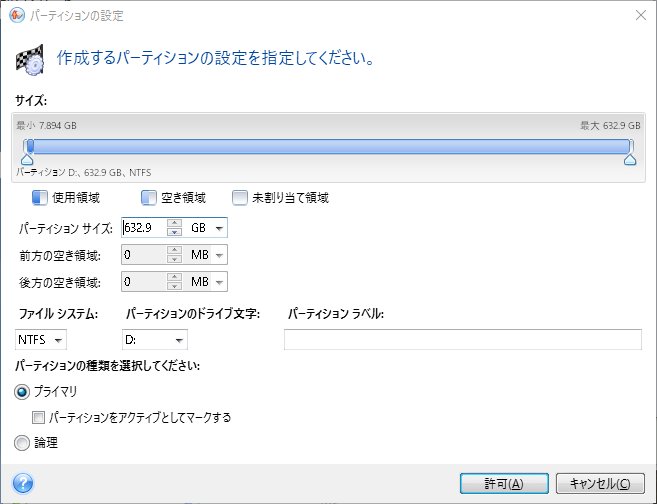Screen dimensions: 657x504
Task: Click the パーティション D:、632.9 GB、NTFS text
Action: [x=84, y=173]
